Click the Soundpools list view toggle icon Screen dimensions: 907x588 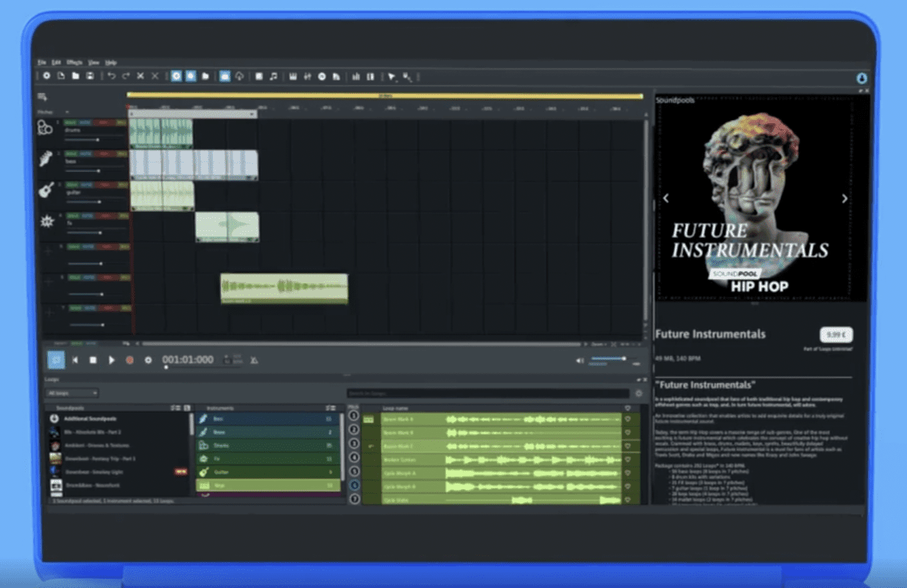click(174, 408)
